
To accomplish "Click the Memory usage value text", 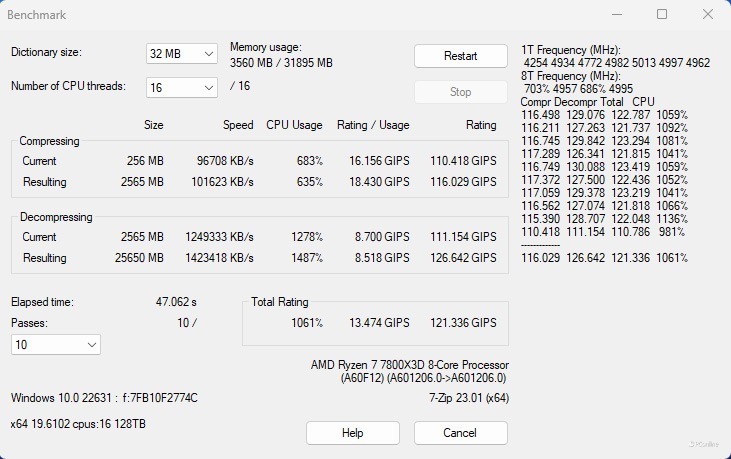I will point(281,62).
